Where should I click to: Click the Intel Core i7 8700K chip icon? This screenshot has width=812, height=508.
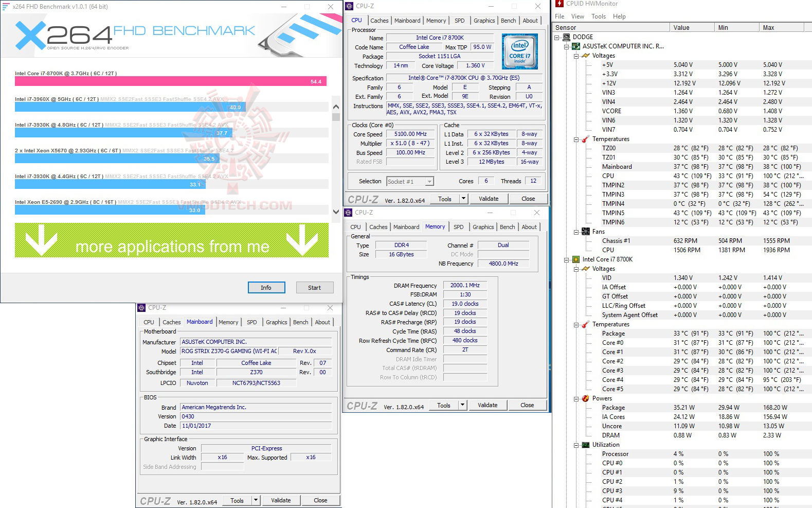[x=576, y=259]
